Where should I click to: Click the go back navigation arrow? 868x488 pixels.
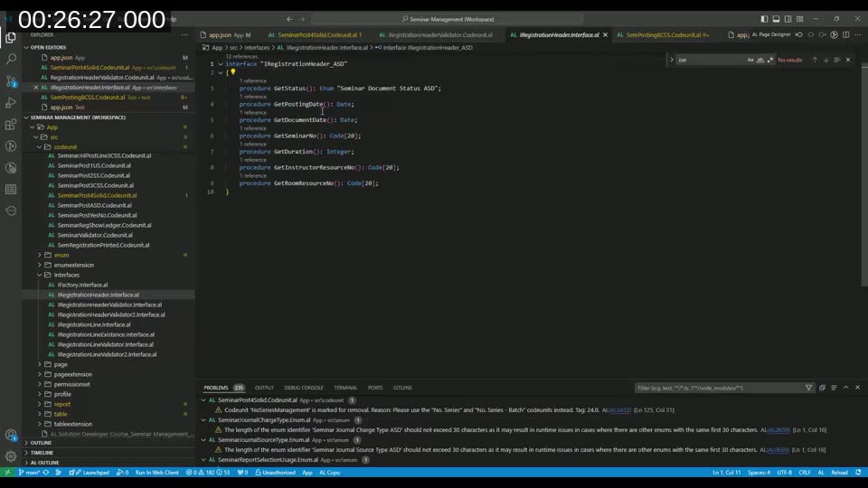click(x=289, y=19)
